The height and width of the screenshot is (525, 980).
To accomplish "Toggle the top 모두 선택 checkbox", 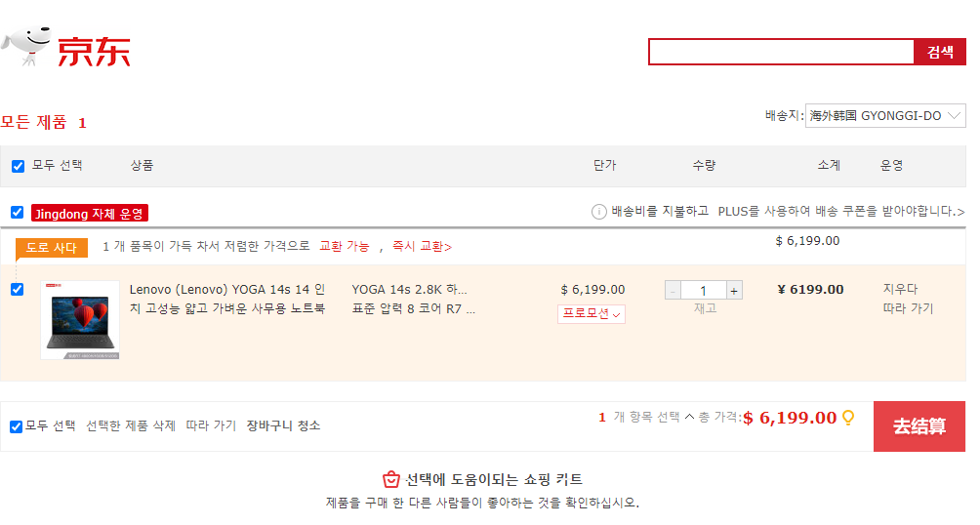I will pos(18,166).
